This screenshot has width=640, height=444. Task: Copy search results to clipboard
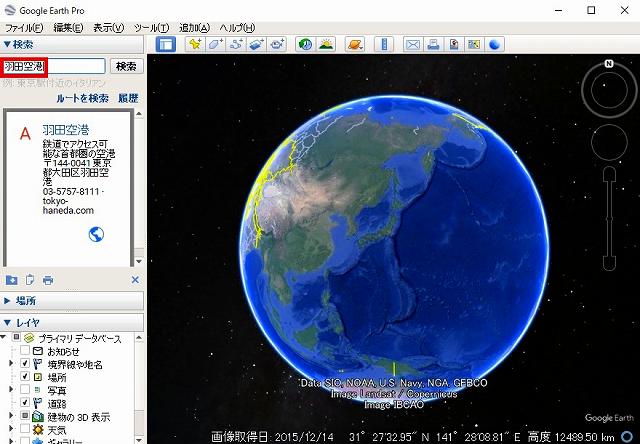click(x=30, y=280)
